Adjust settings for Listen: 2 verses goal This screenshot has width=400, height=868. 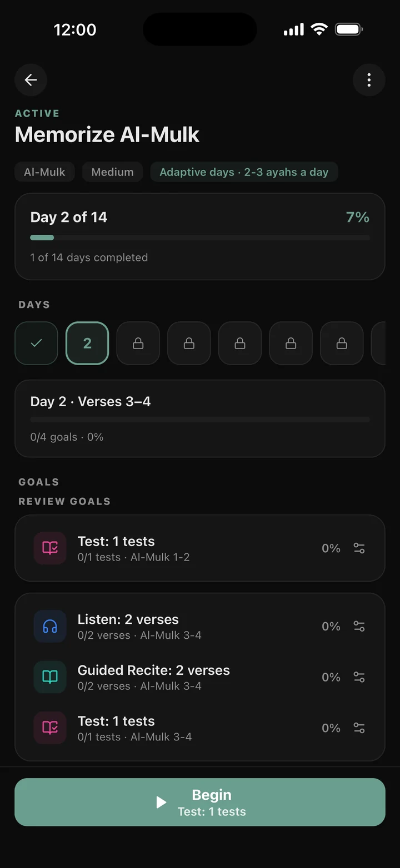[359, 627]
